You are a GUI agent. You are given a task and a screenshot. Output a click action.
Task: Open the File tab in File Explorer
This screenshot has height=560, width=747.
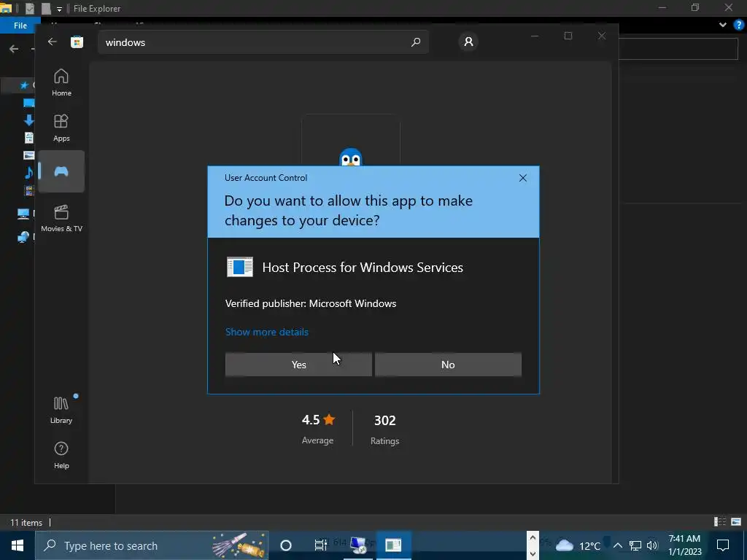point(20,26)
